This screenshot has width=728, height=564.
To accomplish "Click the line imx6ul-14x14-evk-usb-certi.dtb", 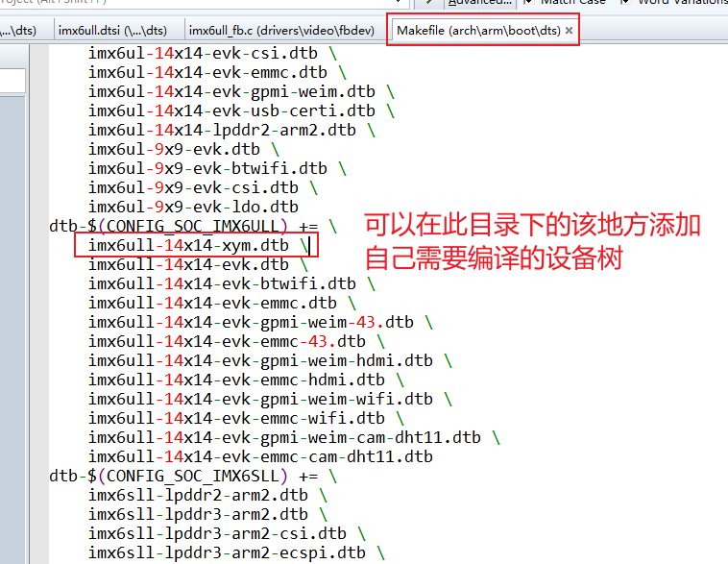I will pyautogui.click(x=241, y=110).
